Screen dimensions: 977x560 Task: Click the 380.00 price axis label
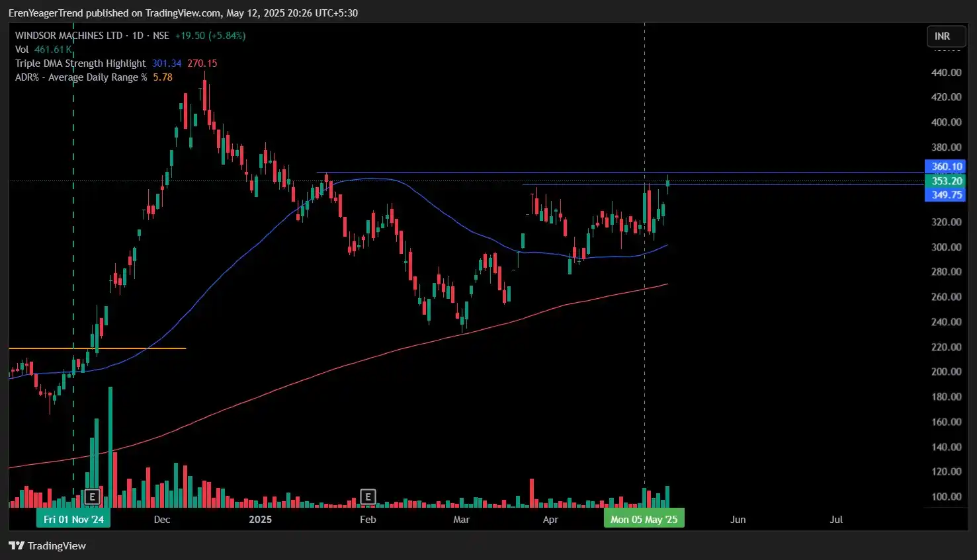pyautogui.click(x=946, y=147)
